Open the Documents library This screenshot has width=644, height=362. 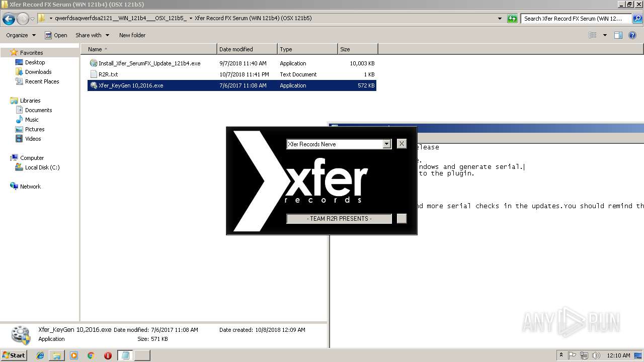[x=38, y=110]
